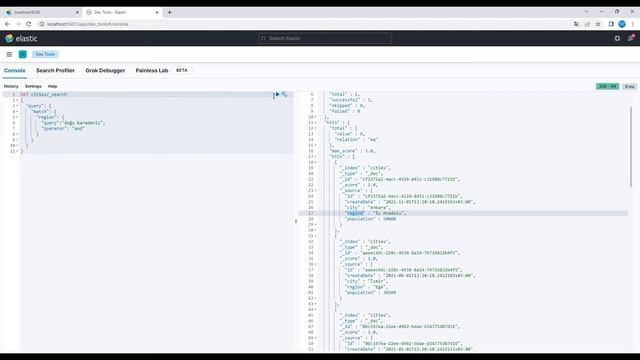Viewport: 640px width, 360px height.
Task: Collapse the response total fold arrow on line 12
Action: click(316, 128)
